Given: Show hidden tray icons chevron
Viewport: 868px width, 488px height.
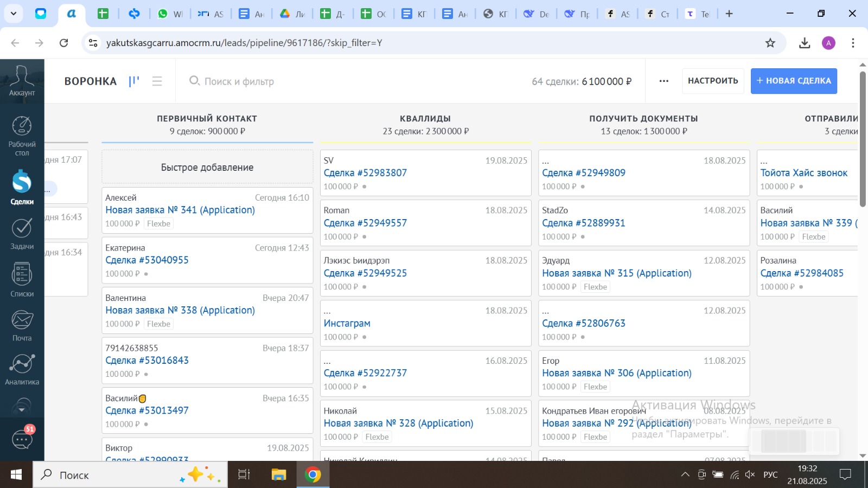Looking at the screenshot, I should [685, 474].
